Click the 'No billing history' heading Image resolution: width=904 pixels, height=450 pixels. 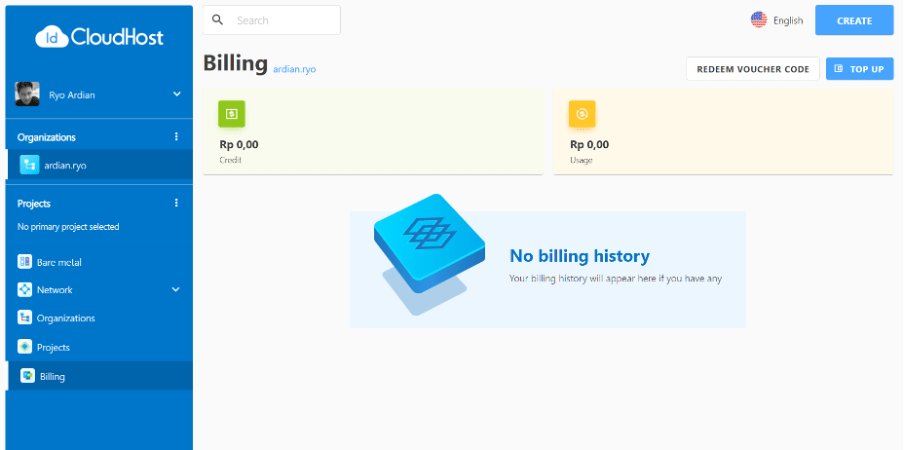[x=579, y=256]
